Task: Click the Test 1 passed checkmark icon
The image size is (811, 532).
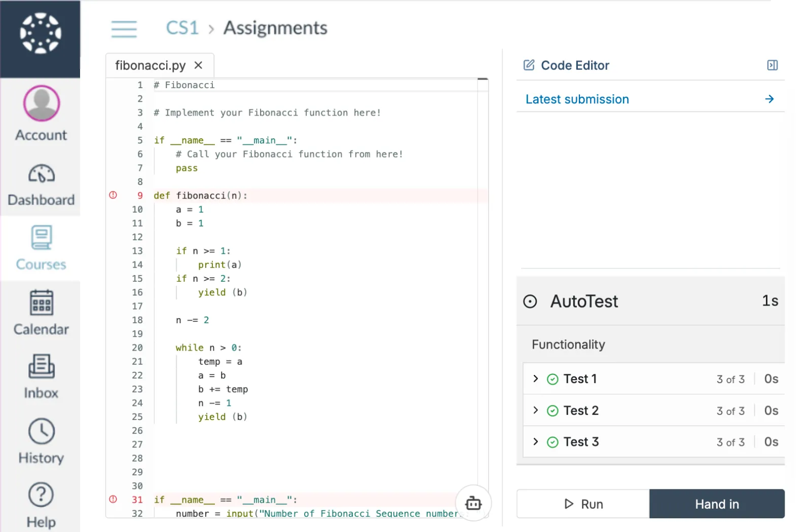Action: click(x=552, y=379)
